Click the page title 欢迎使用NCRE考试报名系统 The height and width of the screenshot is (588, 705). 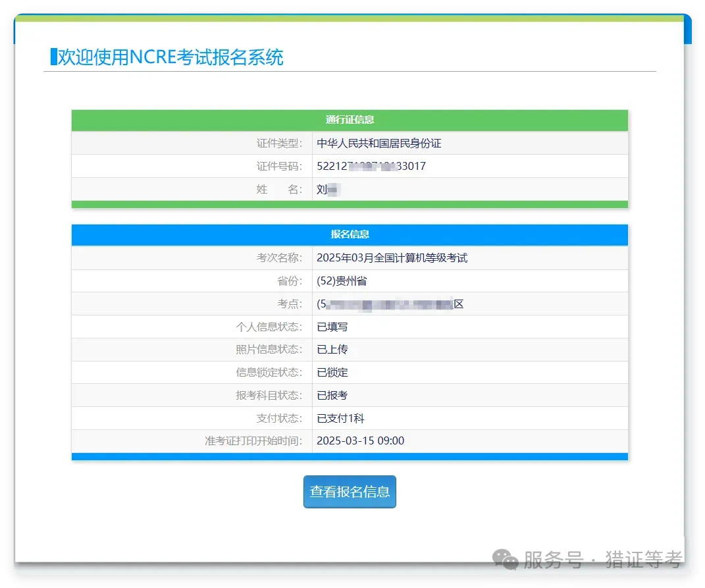coord(166,59)
